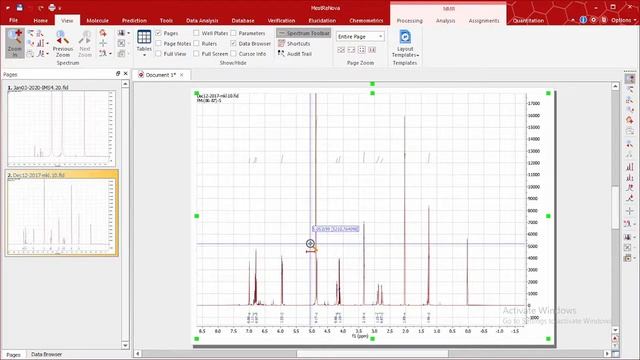640x360 pixels.
Task: Switch to the Data Analysis ribbon tab
Action: point(202,20)
